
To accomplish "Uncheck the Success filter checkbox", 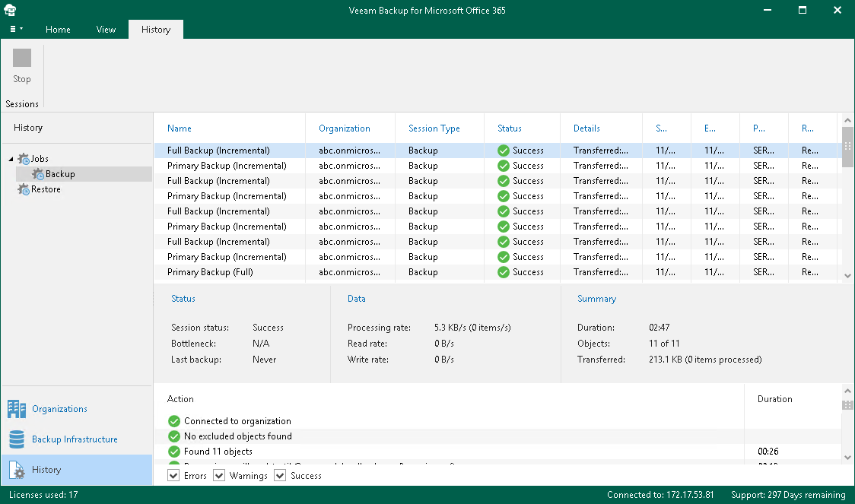I will coord(280,476).
